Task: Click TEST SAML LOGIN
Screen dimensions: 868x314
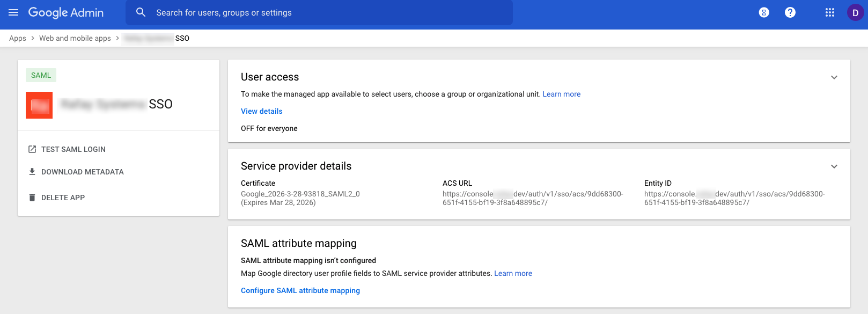Action: pyautogui.click(x=73, y=149)
